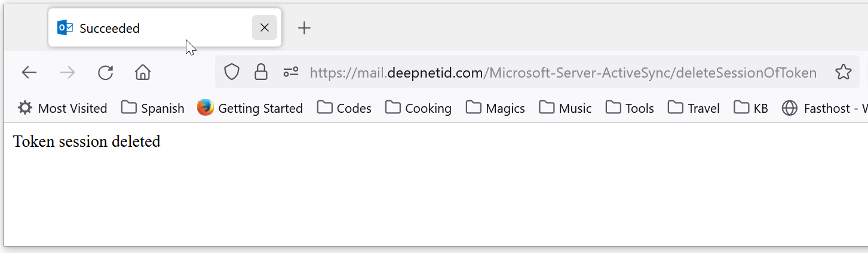The image size is (868, 253).
Task: Open the Most Visited bookmarks
Action: (x=63, y=108)
